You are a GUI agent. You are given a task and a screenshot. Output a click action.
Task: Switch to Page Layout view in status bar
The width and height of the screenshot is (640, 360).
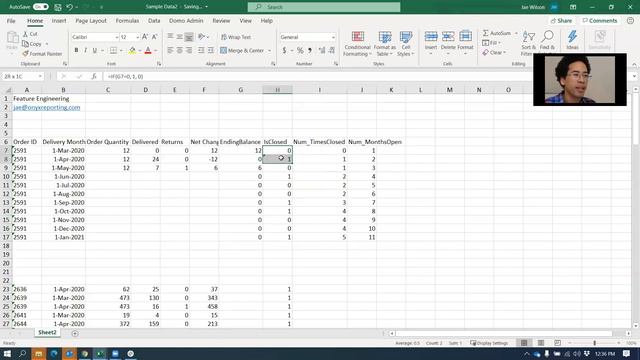(541, 343)
